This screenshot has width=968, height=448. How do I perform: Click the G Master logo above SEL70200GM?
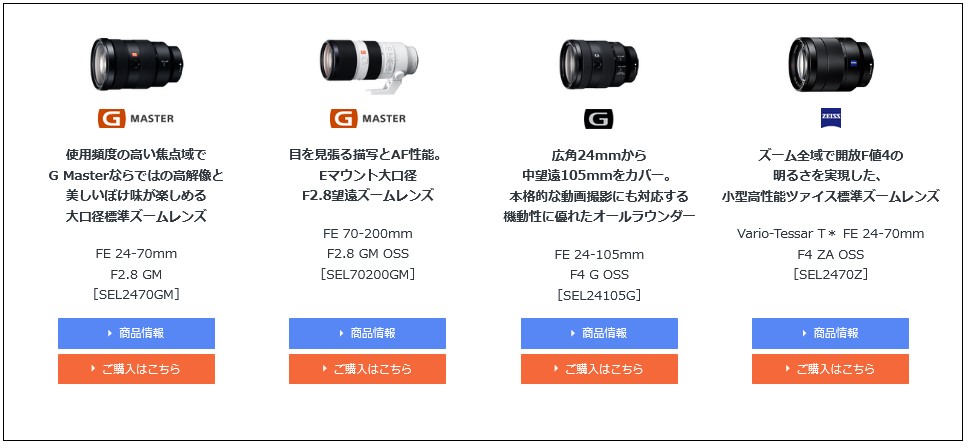(368, 118)
